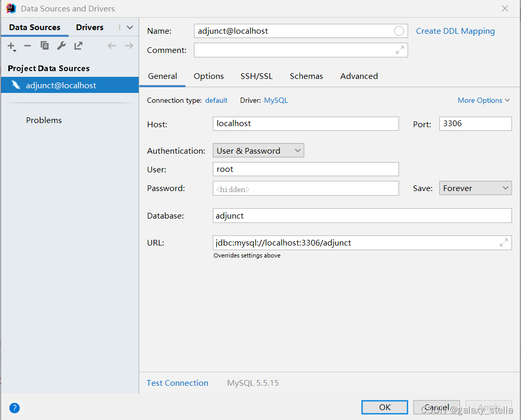Open help via the question mark icon
Image resolution: width=521 pixels, height=420 pixels.
(14, 408)
